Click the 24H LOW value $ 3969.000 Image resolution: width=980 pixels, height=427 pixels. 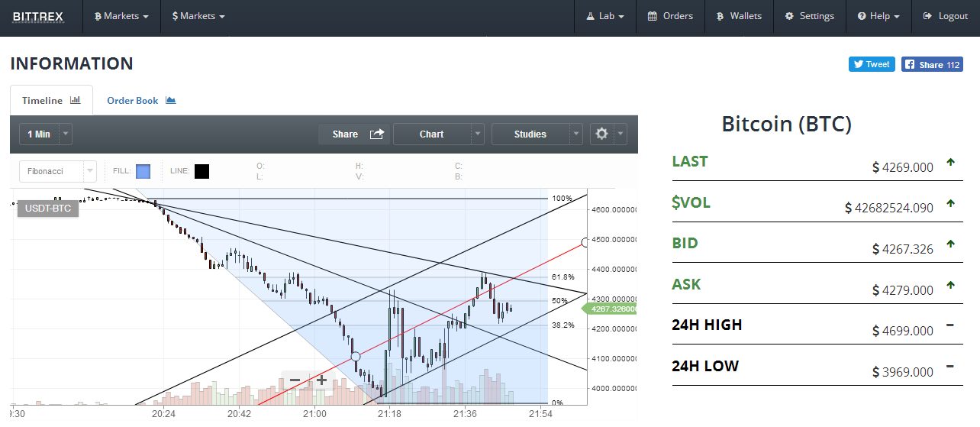click(x=902, y=372)
